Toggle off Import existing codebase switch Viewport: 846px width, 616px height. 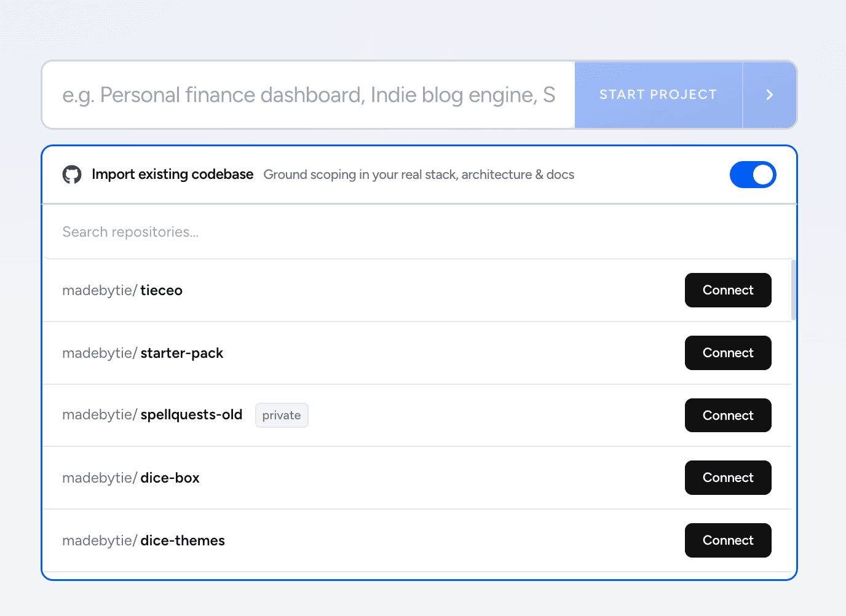[753, 175]
